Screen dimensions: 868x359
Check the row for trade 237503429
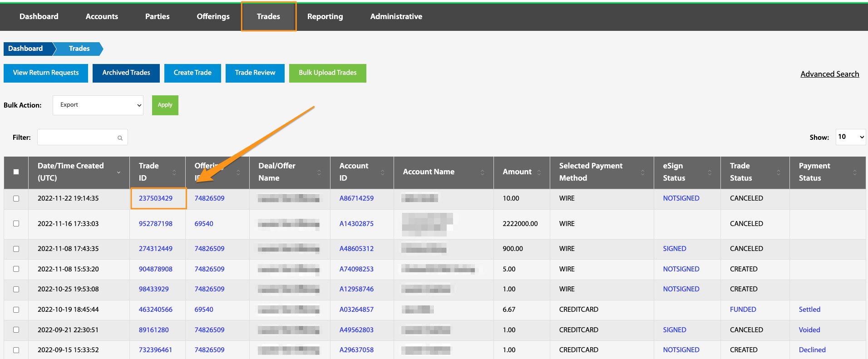coord(16,199)
